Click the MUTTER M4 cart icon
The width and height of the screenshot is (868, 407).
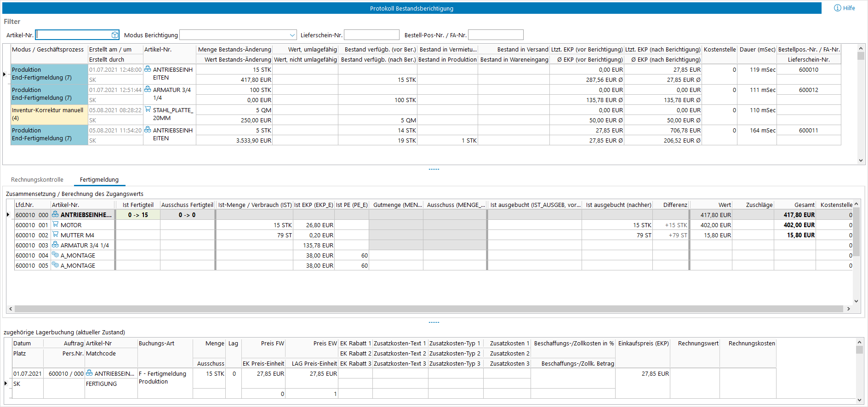55,235
